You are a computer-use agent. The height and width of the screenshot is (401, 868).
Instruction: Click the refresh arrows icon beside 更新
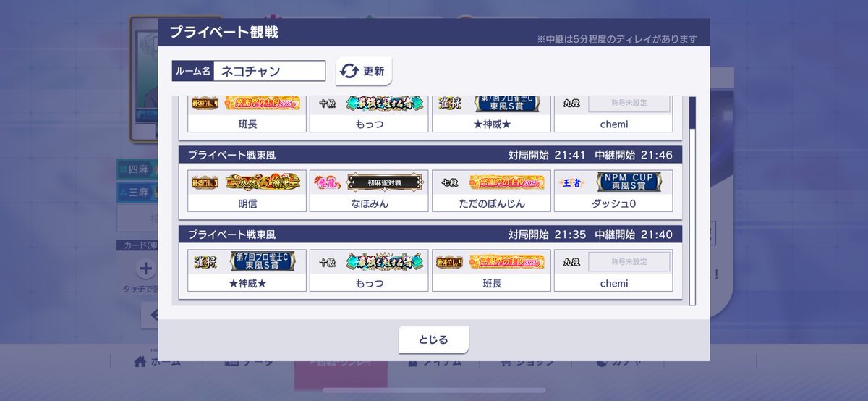tap(349, 71)
